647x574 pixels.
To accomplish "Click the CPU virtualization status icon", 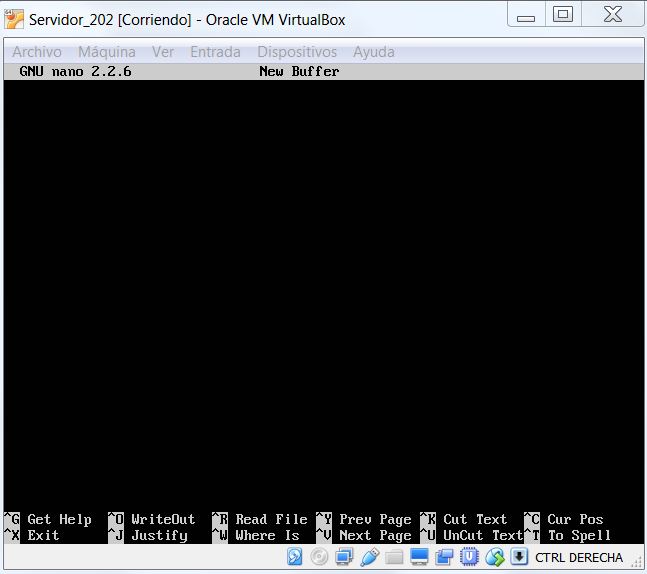I will [469, 557].
